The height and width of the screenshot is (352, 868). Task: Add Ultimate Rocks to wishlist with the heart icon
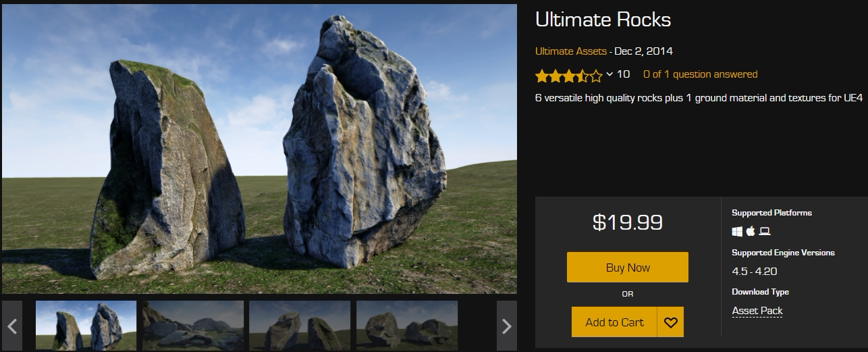click(x=670, y=322)
